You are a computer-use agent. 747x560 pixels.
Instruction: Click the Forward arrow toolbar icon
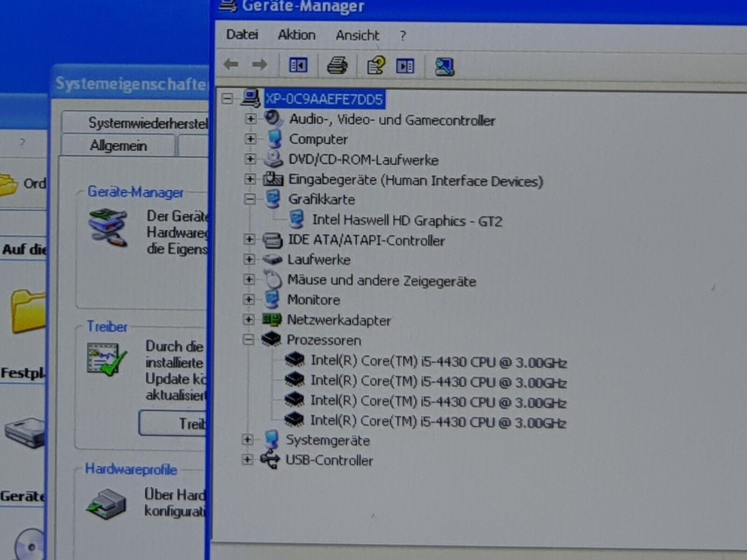260,64
